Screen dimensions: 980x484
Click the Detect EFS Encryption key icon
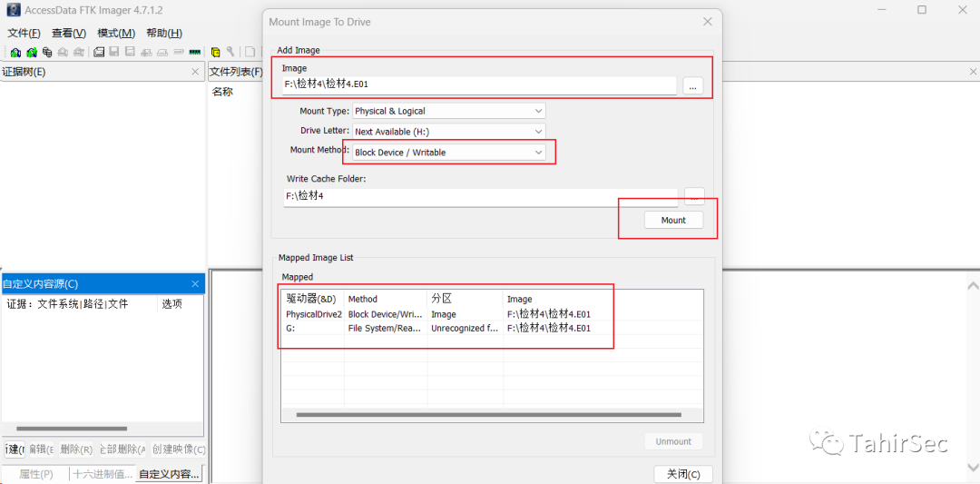coord(230,52)
